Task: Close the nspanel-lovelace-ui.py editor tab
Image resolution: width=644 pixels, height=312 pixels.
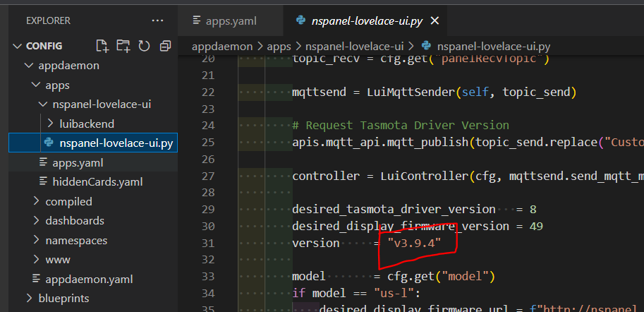Action: tap(435, 20)
